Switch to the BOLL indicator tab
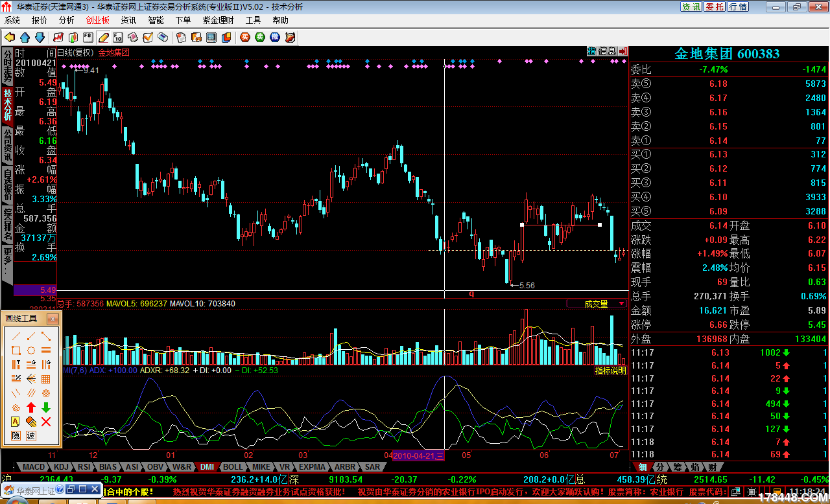The width and height of the screenshot is (830, 504). (x=233, y=466)
